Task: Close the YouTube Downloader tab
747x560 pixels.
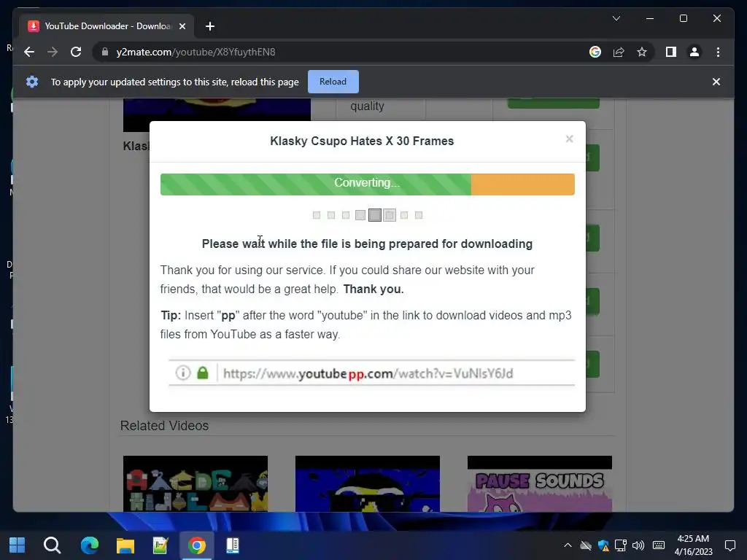Action: pos(182,26)
